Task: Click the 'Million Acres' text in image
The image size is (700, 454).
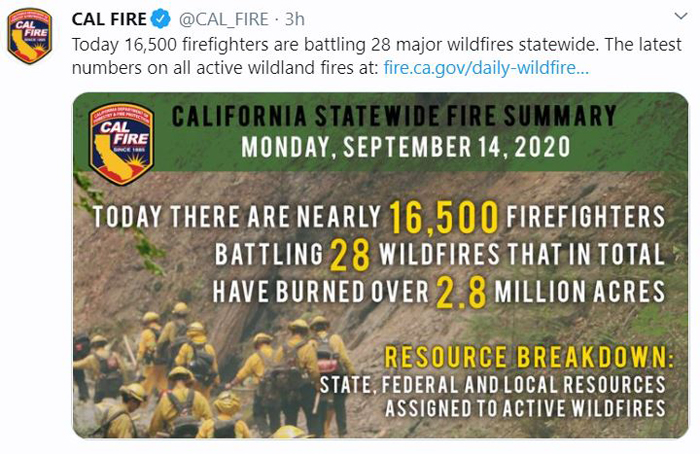Action: pyautogui.click(x=579, y=292)
